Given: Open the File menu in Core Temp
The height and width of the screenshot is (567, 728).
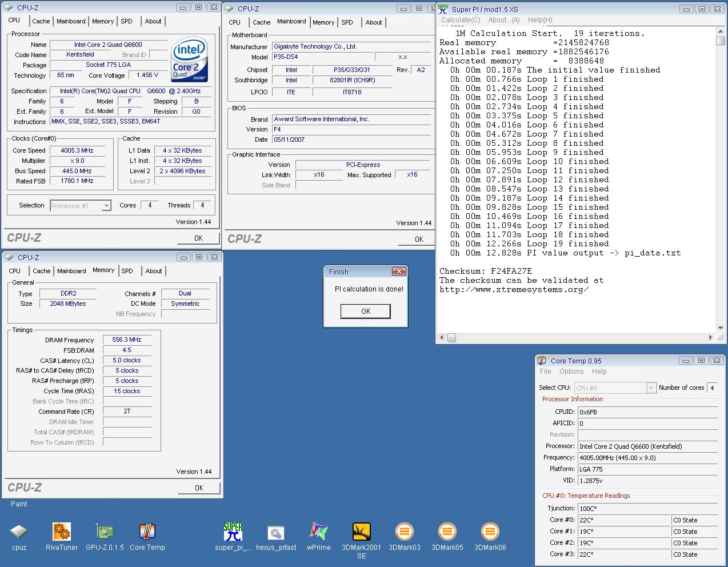Looking at the screenshot, I should 546,372.
